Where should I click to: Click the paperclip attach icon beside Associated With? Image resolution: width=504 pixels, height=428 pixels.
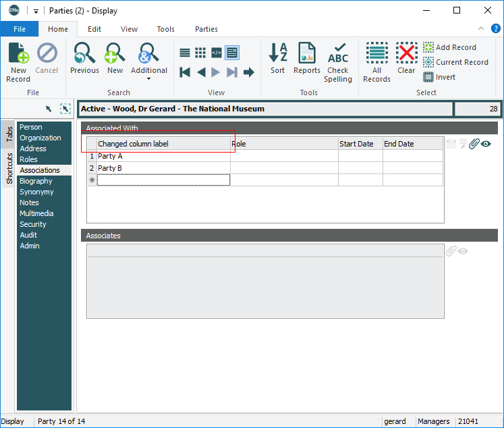pos(474,144)
